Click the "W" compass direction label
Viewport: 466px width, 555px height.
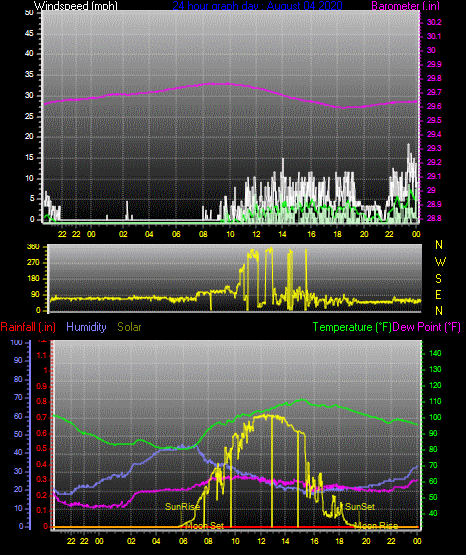click(x=440, y=262)
